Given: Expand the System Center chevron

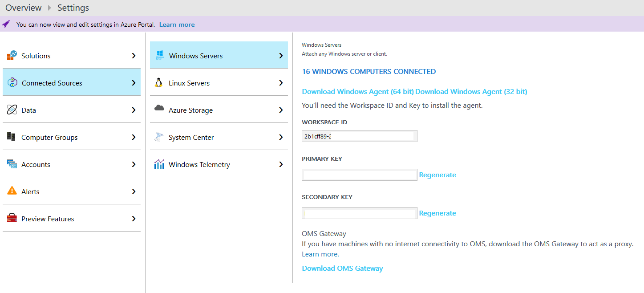Looking at the screenshot, I should pyautogui.click(x=281, y=137).
